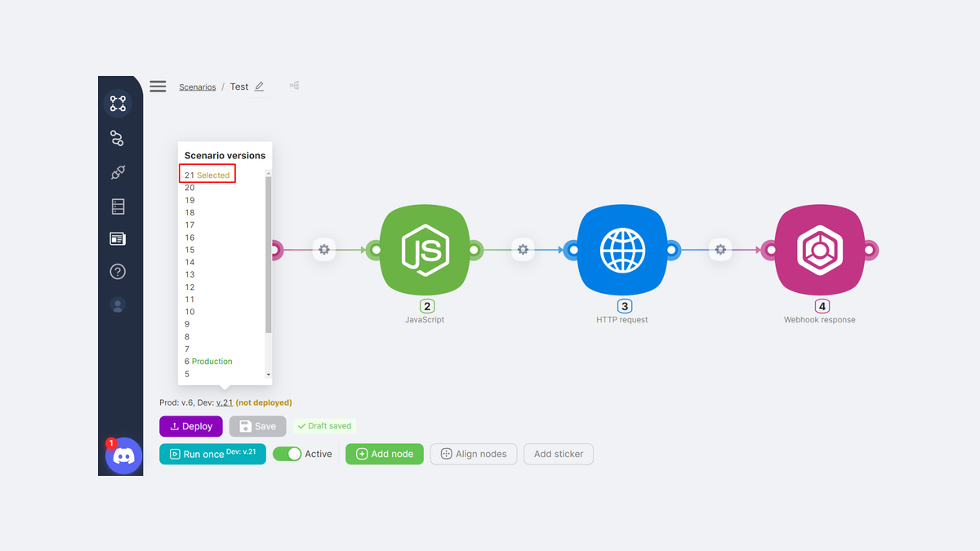Open gear settings before HTTP request node
This screenshot has height=551, width=980.
(523, 249)
